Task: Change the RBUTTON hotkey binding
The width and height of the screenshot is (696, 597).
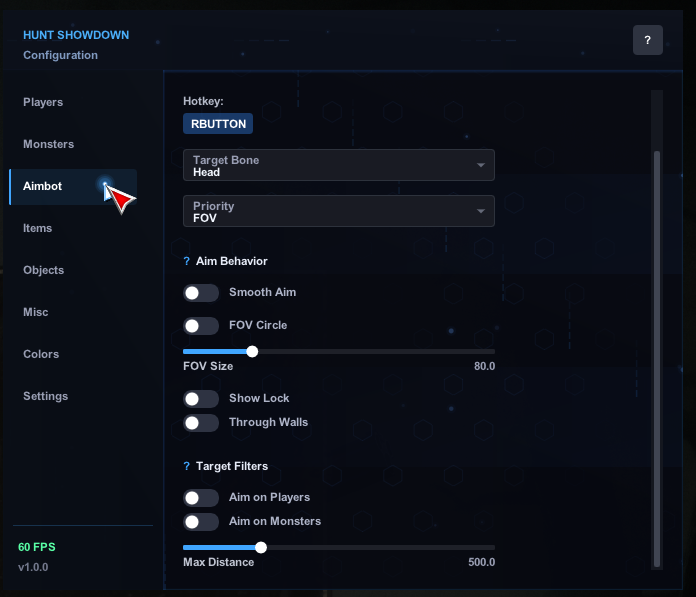Action: (218, 124)
